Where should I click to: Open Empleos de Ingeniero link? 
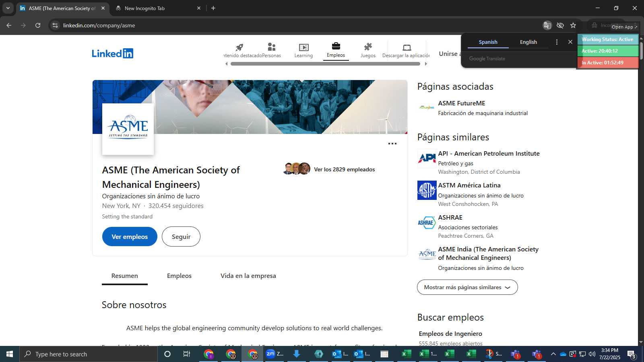(450, 334)
